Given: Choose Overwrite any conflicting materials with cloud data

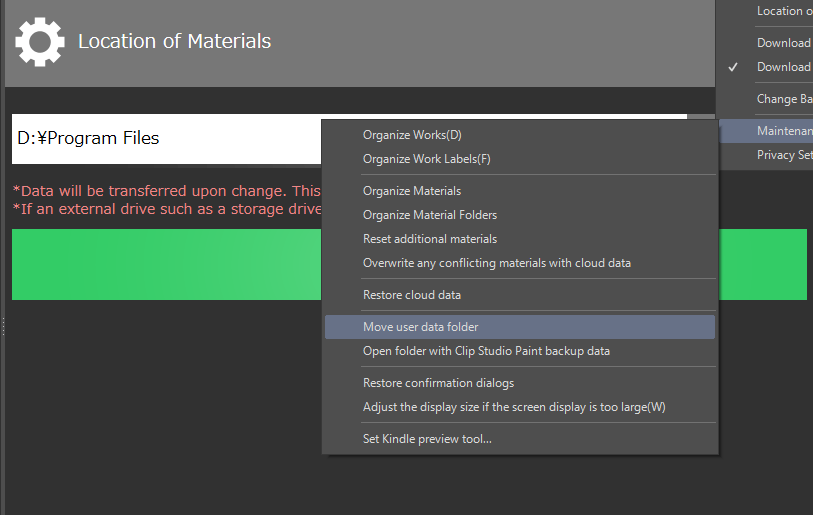Looking at the screenshot, I should pos(496,263).
